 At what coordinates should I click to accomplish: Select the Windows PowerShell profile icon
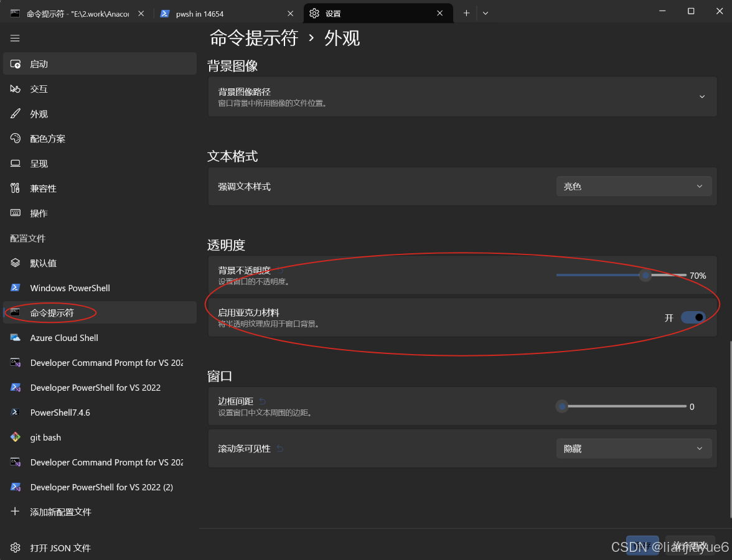coord(15,287)
